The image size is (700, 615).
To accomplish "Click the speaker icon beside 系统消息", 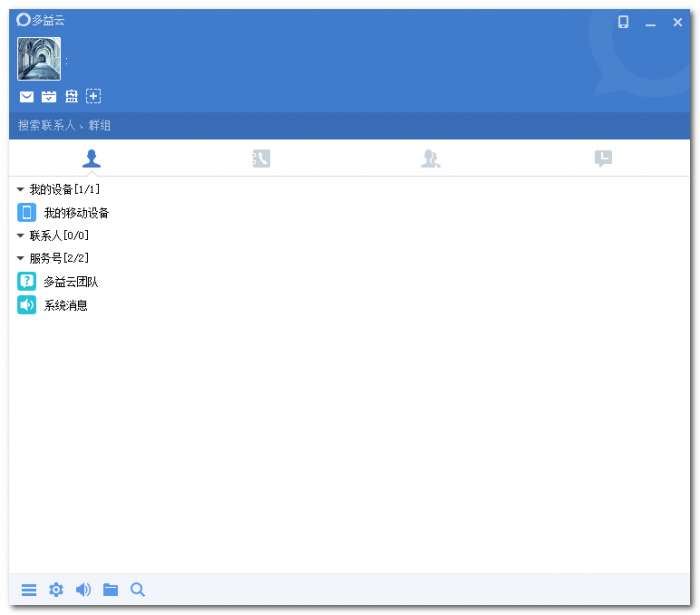I will (27, 305).
